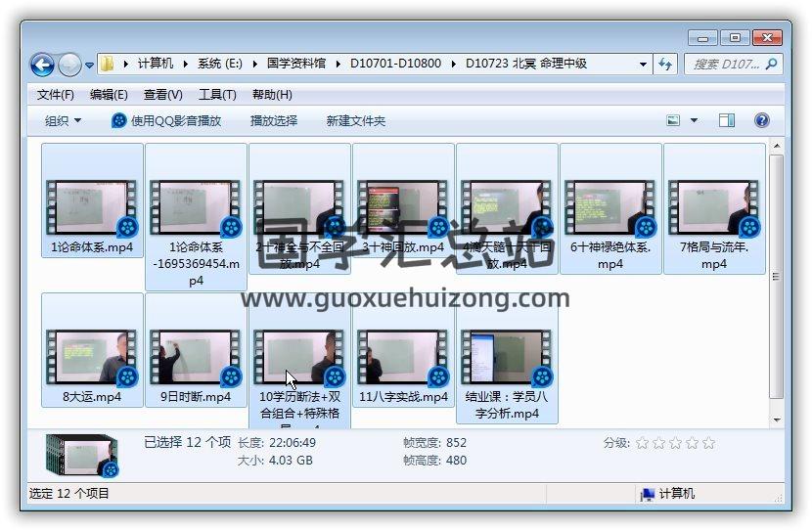The image size is (812, 531).
Task: Toggle the preview pane
Action: [x=727, y=120]
